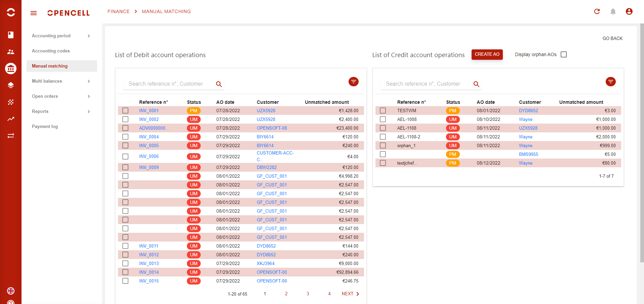Open the debit list filter icon
The image size is (644, 304).
353,82
